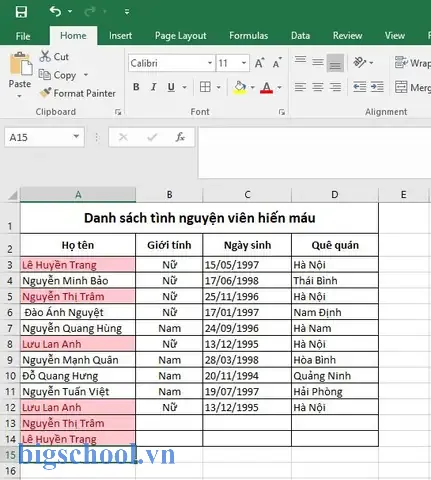This screenshot has width=431, height=480.
Task: Expand the Paste options arrow
Action: point(20,96)
